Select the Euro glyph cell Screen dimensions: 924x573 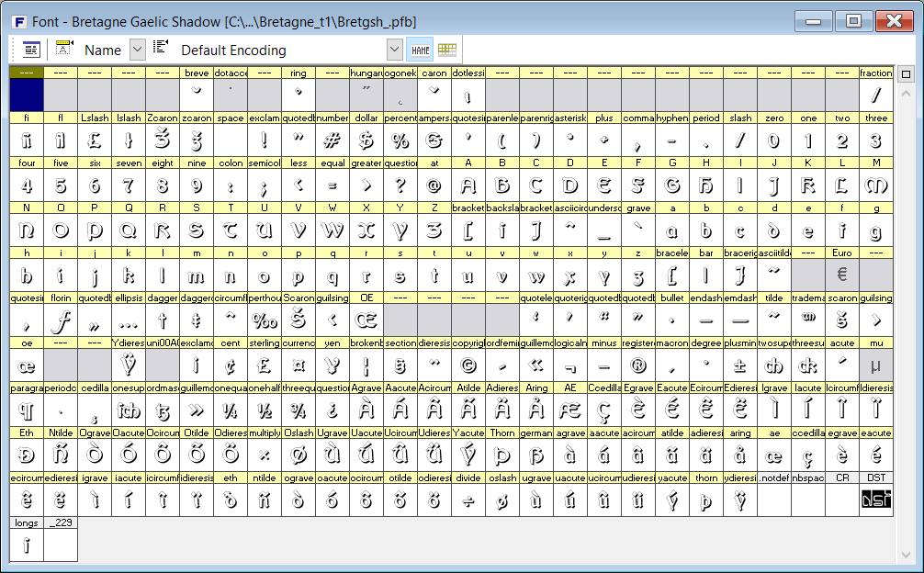click(x=841, y=275)
